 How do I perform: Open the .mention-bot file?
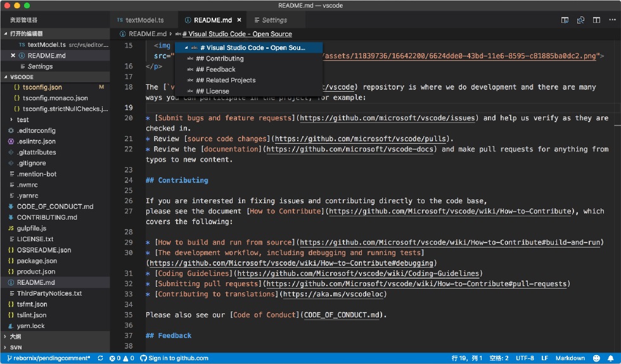pyautogui.click(x=55, y=174)
